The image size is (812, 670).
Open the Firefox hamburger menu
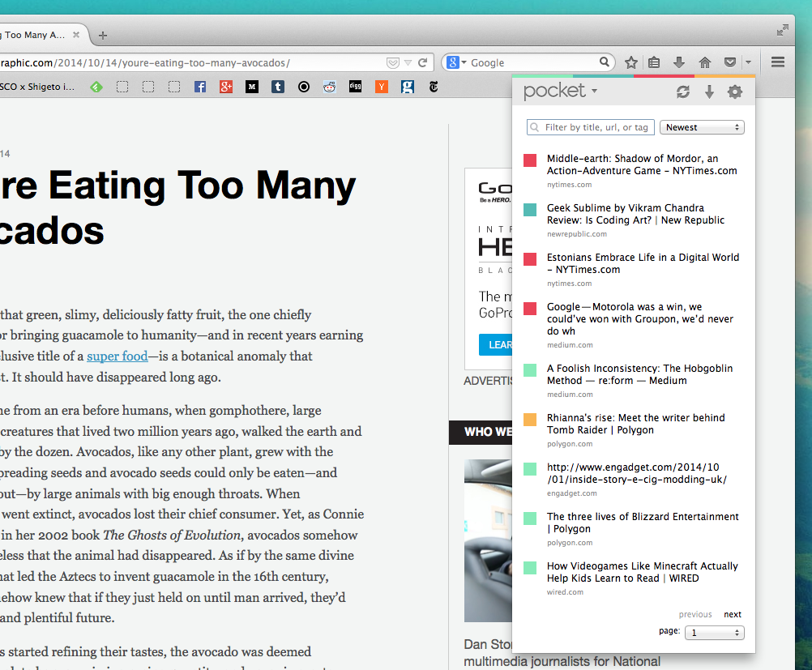(777, 62)
